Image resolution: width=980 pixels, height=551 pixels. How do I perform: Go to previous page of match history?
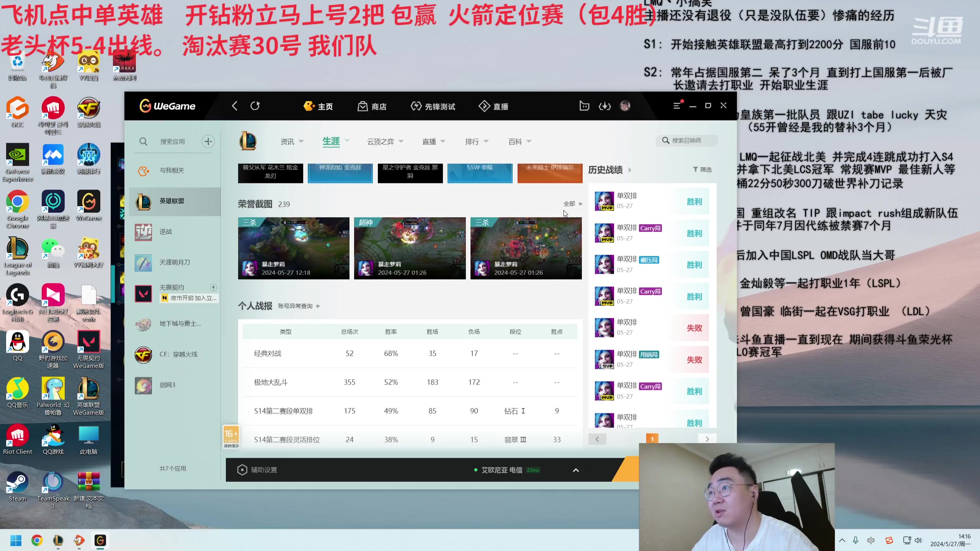click(597, 439)
